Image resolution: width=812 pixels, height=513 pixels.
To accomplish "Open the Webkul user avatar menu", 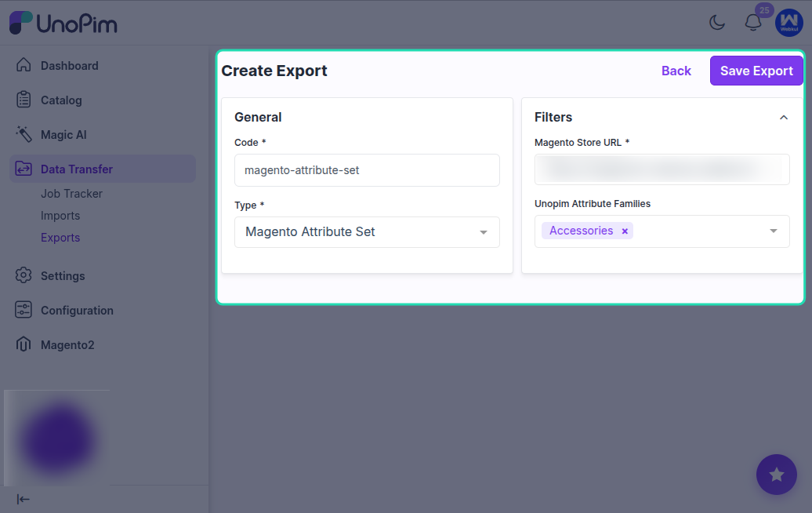I will point(788,22).
